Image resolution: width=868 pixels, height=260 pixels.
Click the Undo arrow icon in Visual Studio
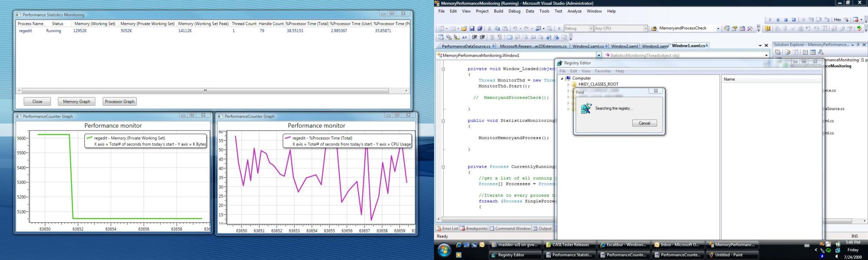click(x=515, y=29)
